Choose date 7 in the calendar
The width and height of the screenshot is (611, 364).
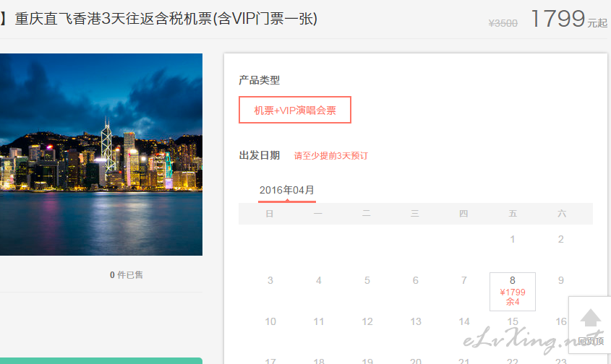tap(463, 280)
